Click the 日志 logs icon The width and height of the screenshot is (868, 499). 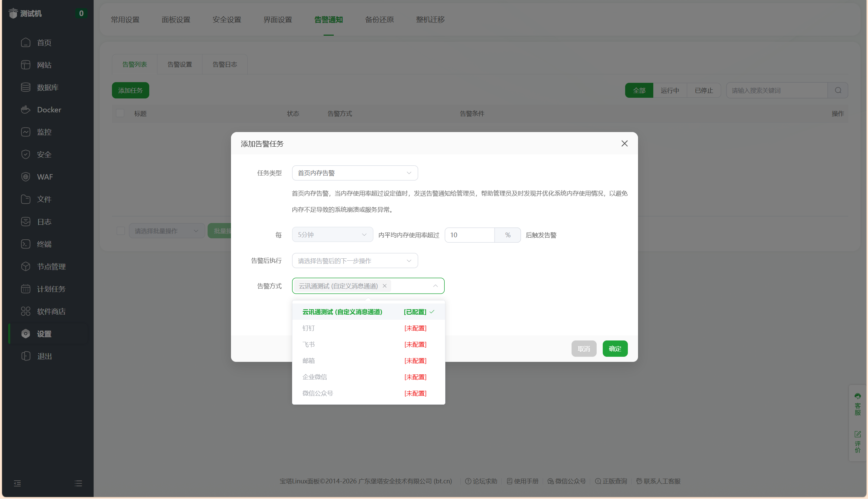click(x=26, y=222)
